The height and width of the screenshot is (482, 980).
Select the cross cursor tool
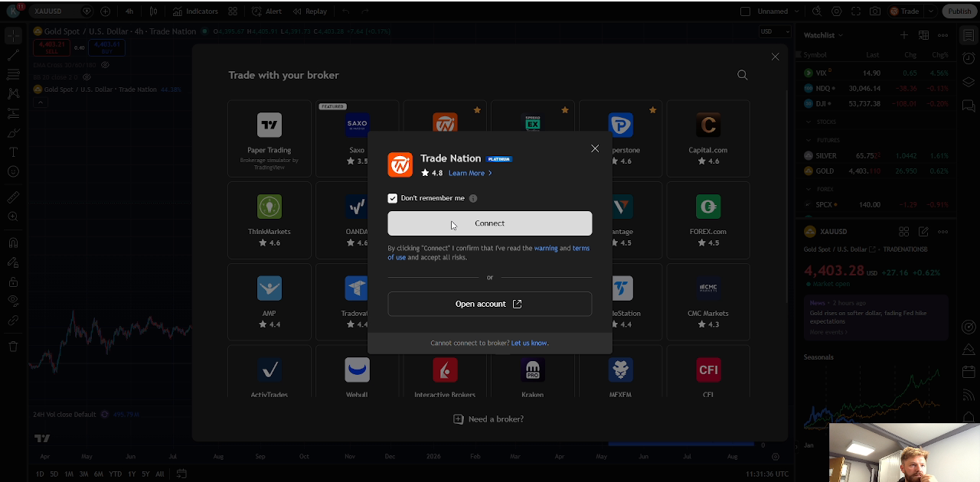tap(13, 35)
